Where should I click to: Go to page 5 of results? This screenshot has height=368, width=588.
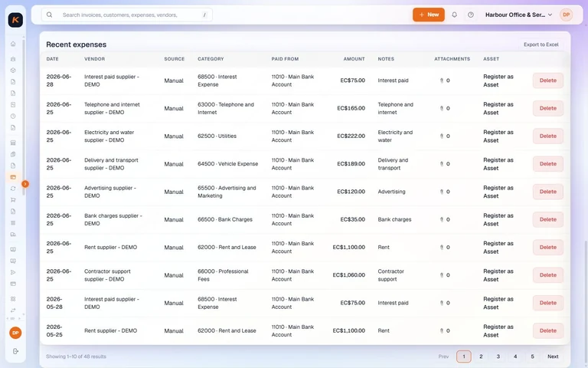click(532, 356)
